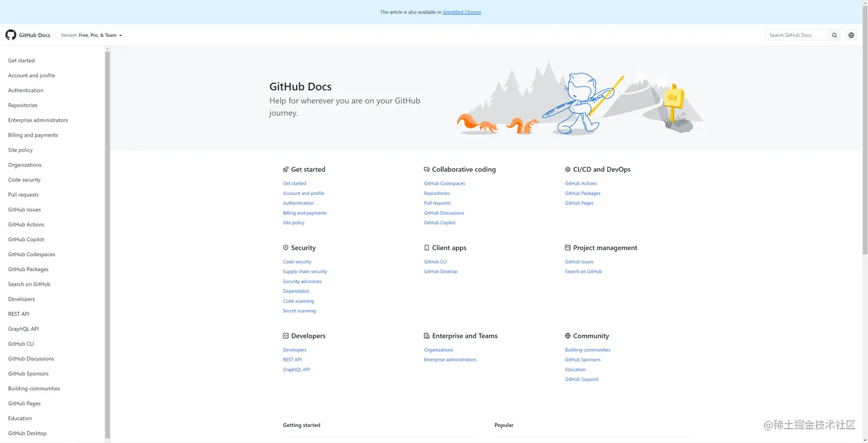Open Organizations in the sidebar
Image resolution: width=868 pixels, height=443 pixels.
tap(25, 165)
